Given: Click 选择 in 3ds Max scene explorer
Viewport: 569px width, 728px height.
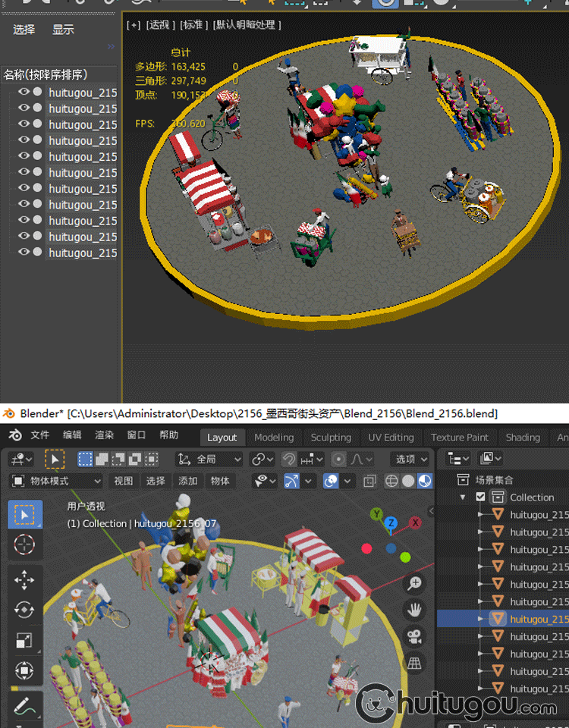Looking at the screenshot, I should pos(24,30).
